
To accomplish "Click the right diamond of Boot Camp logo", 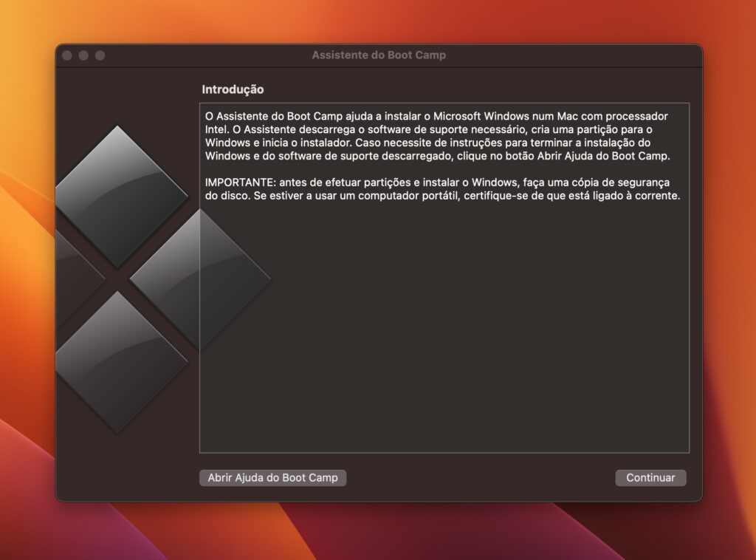I will pyautogui.click(x=199, y=280).
